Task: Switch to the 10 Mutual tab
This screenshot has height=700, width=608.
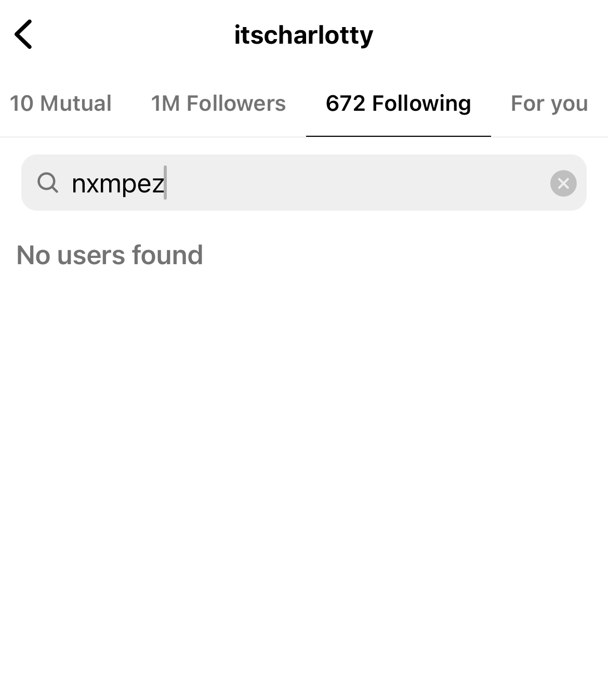Action: (60, 103)
